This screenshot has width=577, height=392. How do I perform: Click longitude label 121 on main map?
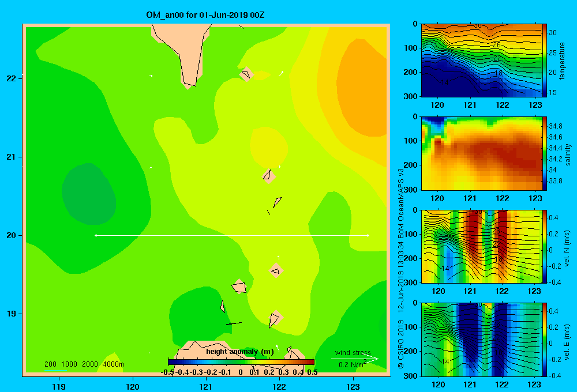[x=206, y=386]
